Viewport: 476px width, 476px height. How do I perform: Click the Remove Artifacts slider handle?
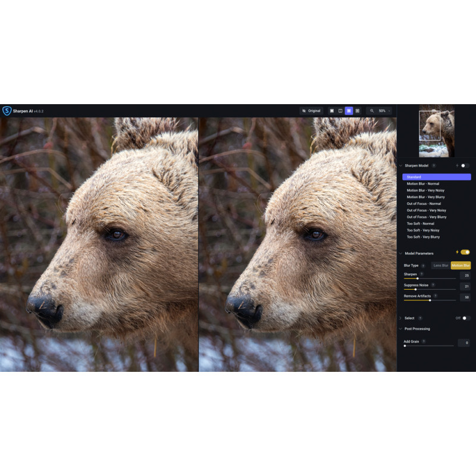430,300
